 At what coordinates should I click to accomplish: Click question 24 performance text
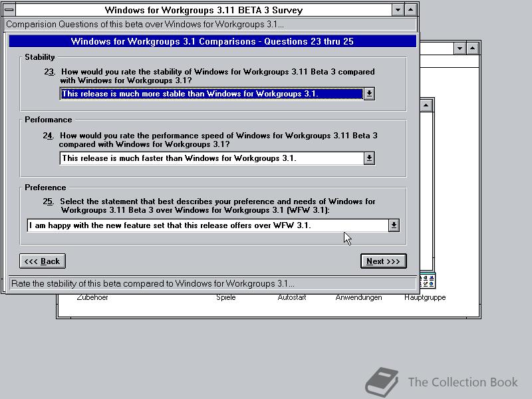pos(218,140)
